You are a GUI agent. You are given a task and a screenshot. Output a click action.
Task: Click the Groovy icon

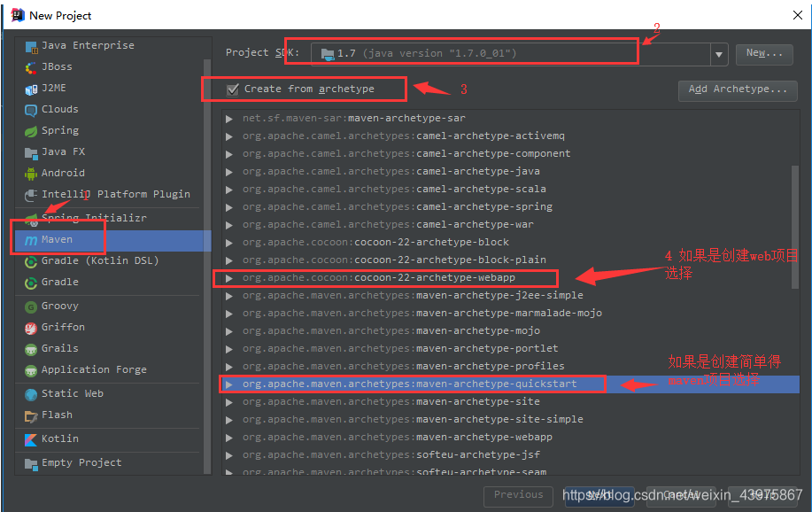(31, 306)
